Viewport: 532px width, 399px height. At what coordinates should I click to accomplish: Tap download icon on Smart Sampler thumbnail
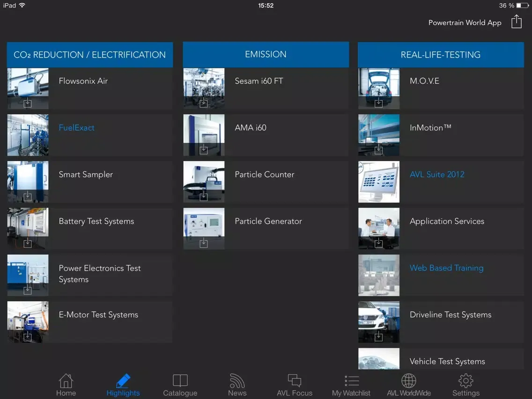[x=28, y=196]
